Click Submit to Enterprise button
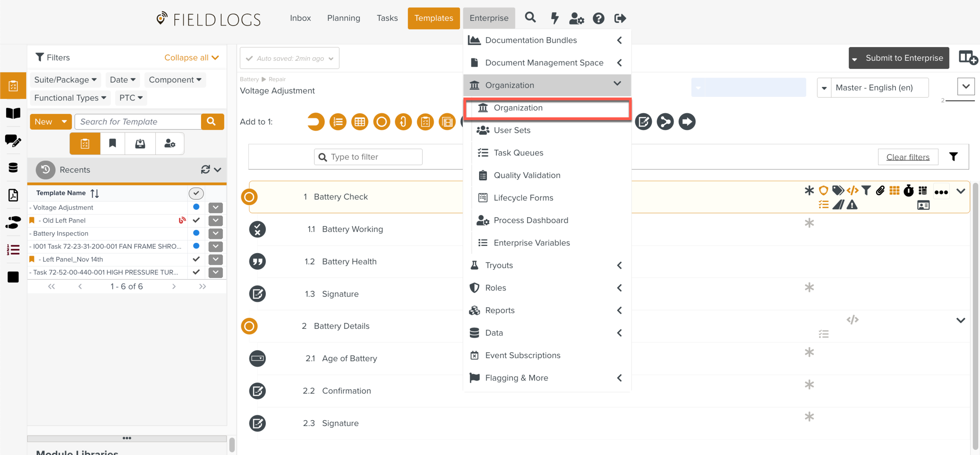 904,58
